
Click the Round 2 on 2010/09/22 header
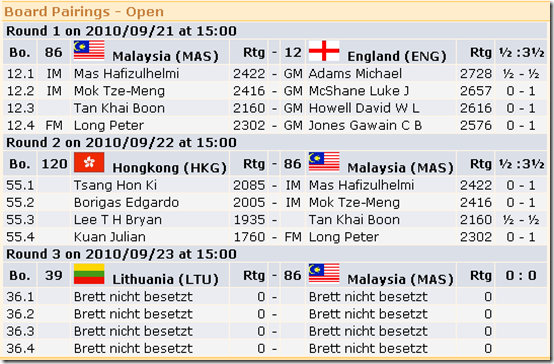pyautogui.click(x=121, y=143)
